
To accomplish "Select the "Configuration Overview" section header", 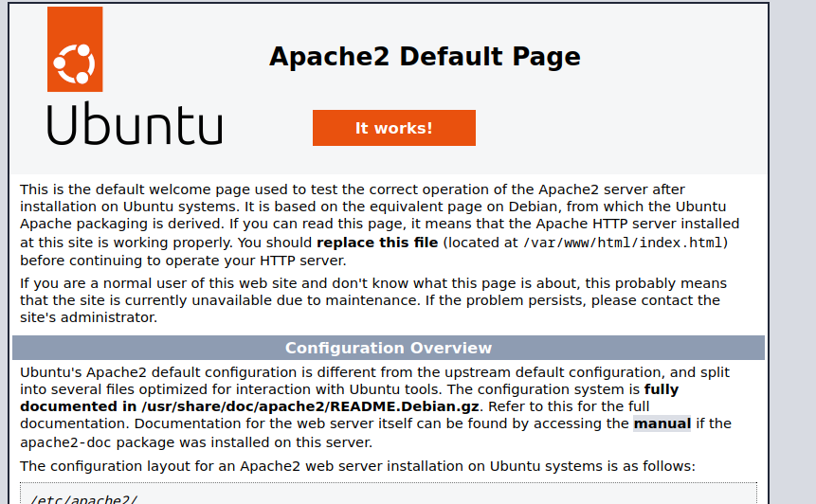I will coord(388,348).
